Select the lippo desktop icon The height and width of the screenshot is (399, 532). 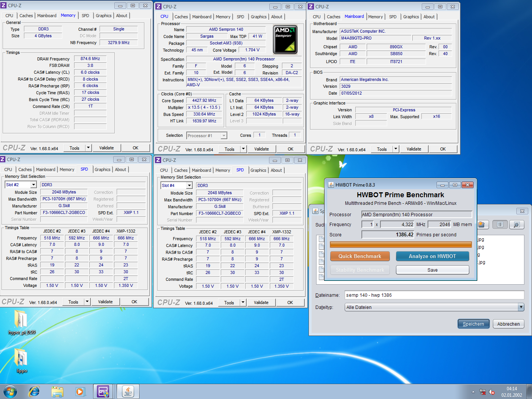click(22, 360)
